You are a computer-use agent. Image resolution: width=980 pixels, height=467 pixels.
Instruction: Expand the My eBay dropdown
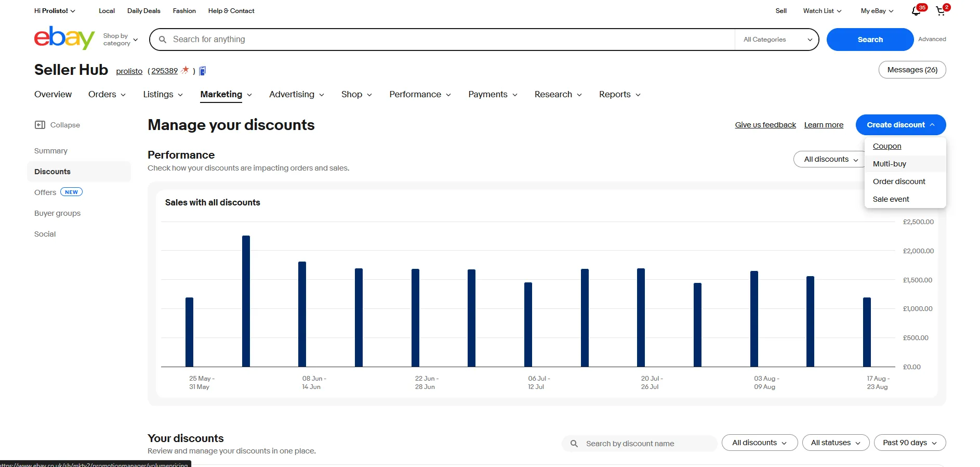877,11
